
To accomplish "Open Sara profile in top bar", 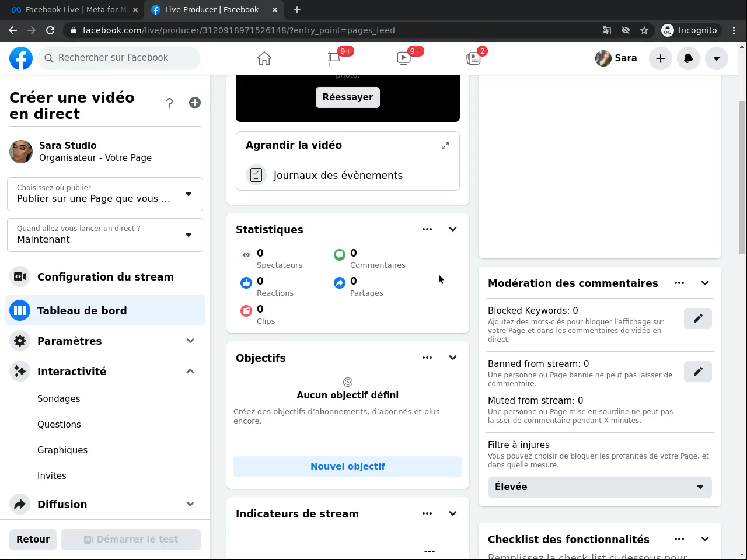I will [x=616, y=58].
